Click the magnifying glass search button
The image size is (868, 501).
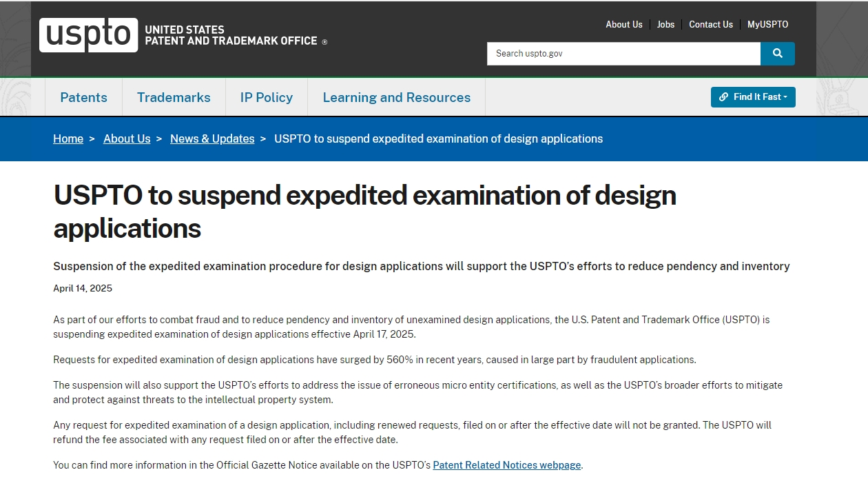(x=777, y=54)
